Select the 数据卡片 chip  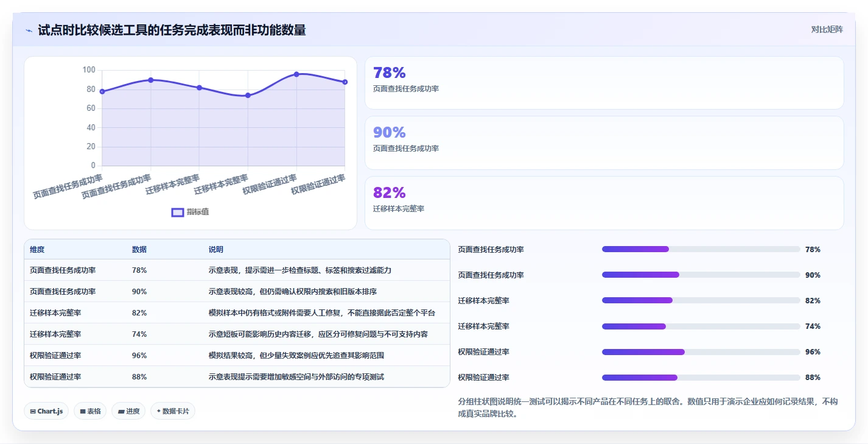click(x=173, y=411)
